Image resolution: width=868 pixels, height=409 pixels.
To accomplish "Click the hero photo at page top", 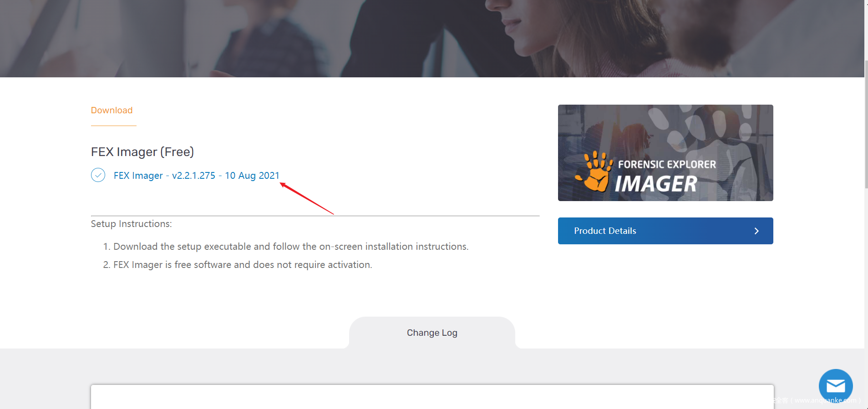I will click(432, 39).
